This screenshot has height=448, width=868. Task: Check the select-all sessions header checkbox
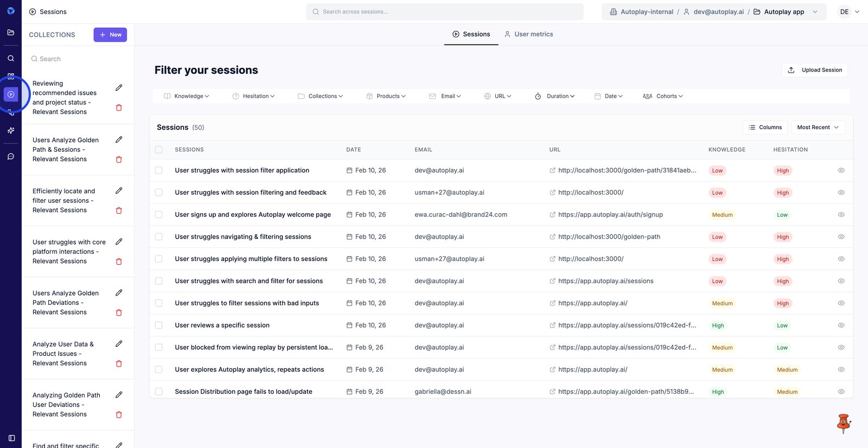coord(159,150)
